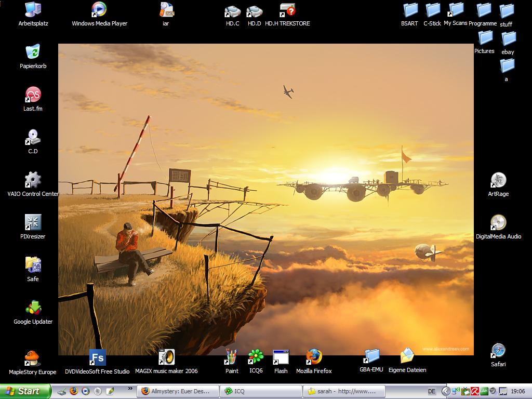Click the Media Player quick launch icon
Image resolution: width=532 pixels, height=399 pixels.
86,391
